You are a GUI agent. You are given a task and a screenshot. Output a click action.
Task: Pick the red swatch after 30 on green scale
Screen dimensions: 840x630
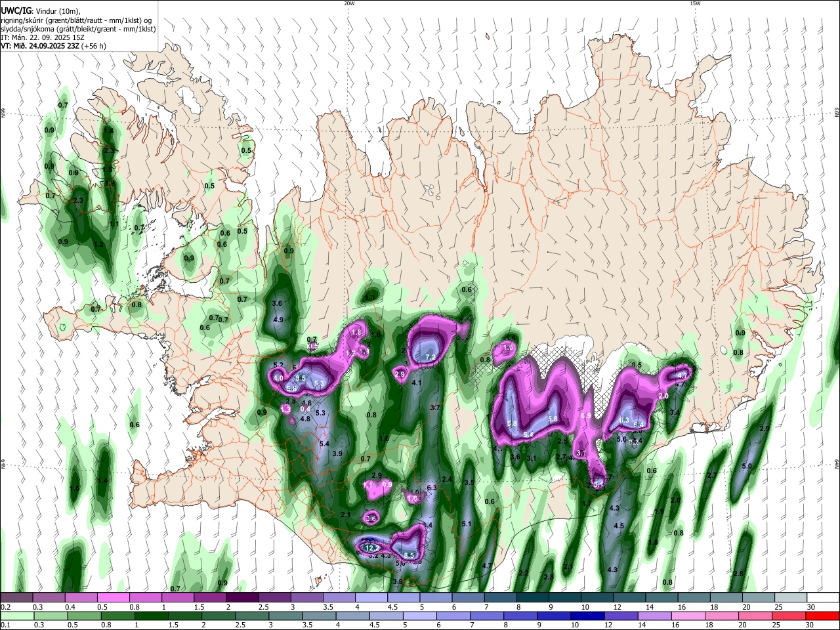point(823,616)
